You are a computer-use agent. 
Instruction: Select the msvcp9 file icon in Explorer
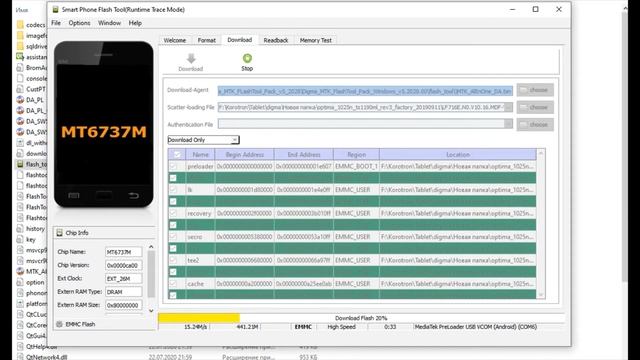20,250
